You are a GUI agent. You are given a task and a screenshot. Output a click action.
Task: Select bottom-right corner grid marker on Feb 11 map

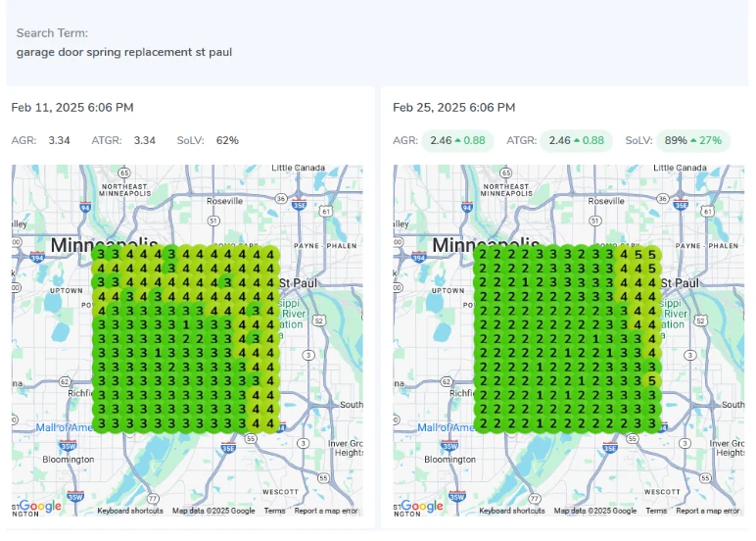pos(269,423)
